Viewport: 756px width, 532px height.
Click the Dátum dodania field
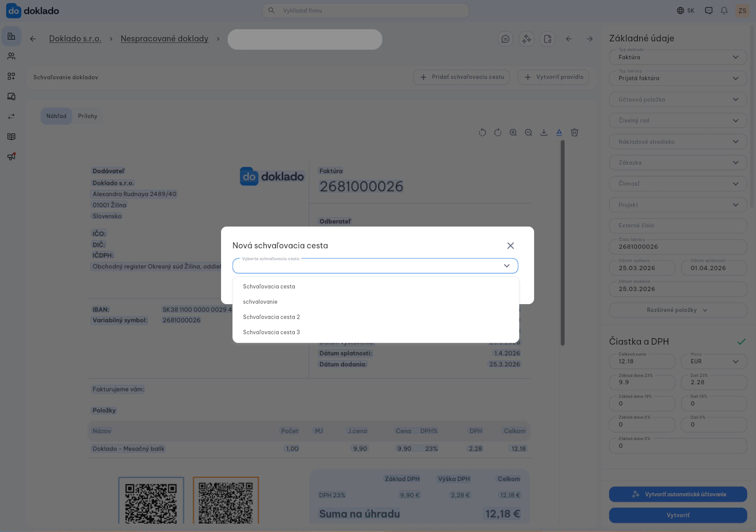[x=678, y=289]
